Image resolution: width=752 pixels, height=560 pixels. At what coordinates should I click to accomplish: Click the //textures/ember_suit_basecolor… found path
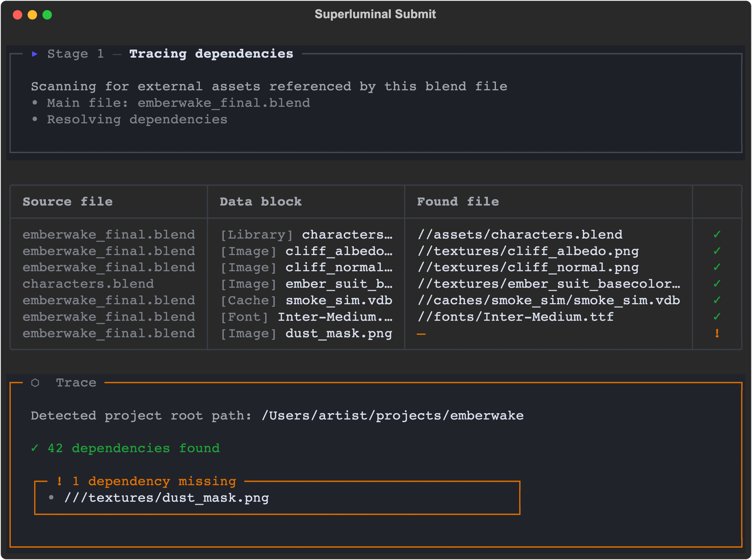coord(549,284)
